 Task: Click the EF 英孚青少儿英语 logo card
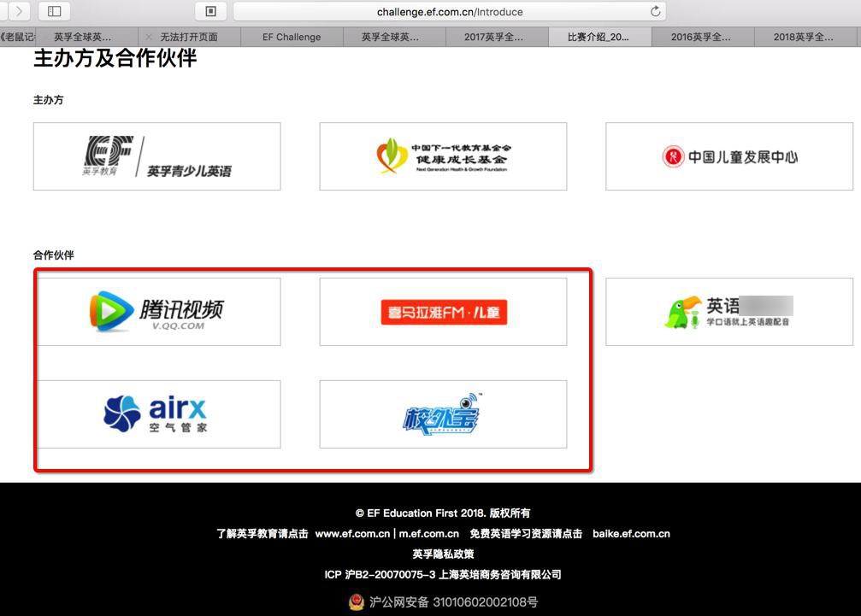coord(157,156)
